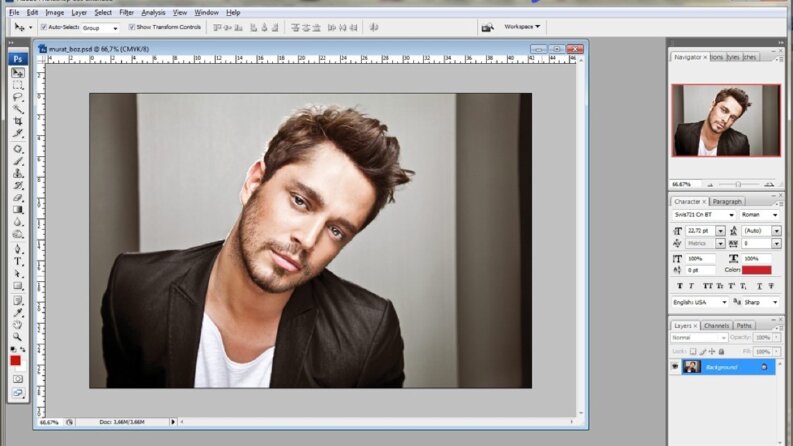793x446 pixels.
Task: Switch to the Paragraph tab
Action: [727, 202]
